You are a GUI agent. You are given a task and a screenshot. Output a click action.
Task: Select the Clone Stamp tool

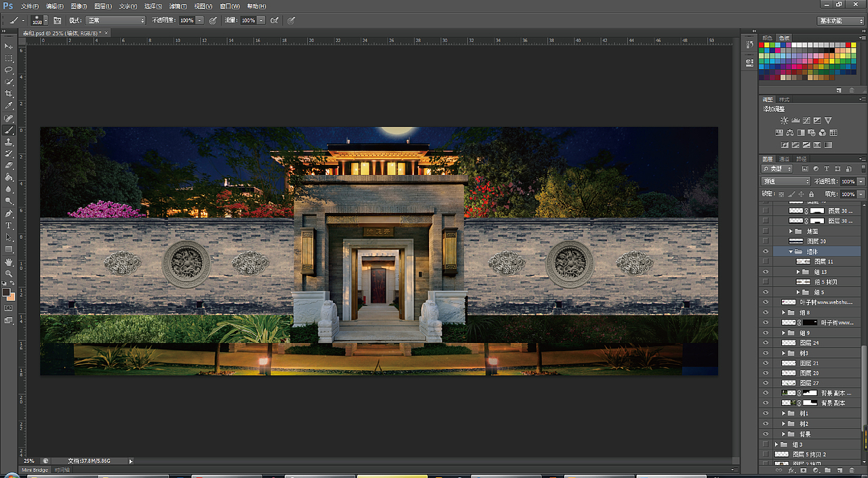(9, 142)
